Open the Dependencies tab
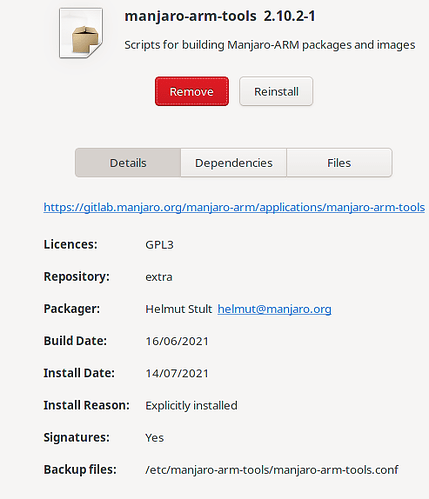Viewport: 429px width, 499px height. point(234,163)
